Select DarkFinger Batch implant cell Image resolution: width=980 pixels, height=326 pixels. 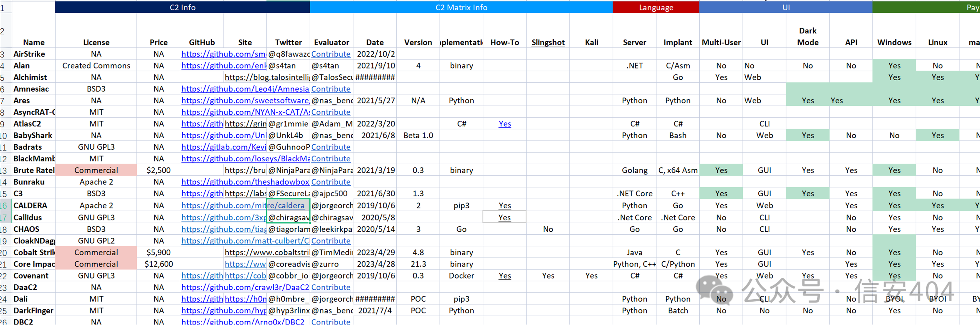(x=678, y=311)
